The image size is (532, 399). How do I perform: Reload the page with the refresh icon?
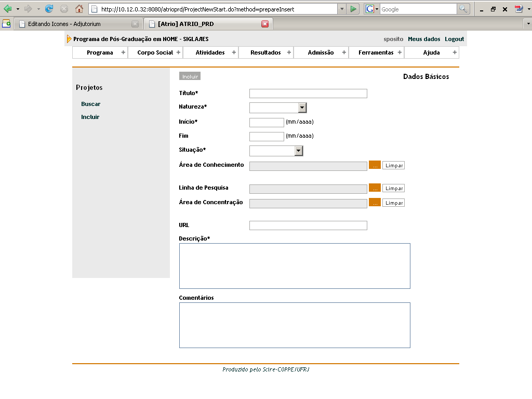(x=49, y=9)
